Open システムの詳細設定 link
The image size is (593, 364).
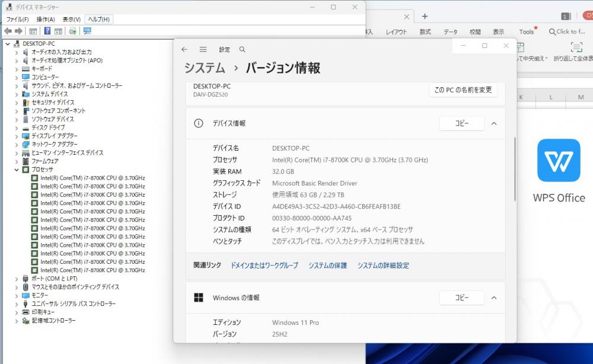[x=383, y=266]
